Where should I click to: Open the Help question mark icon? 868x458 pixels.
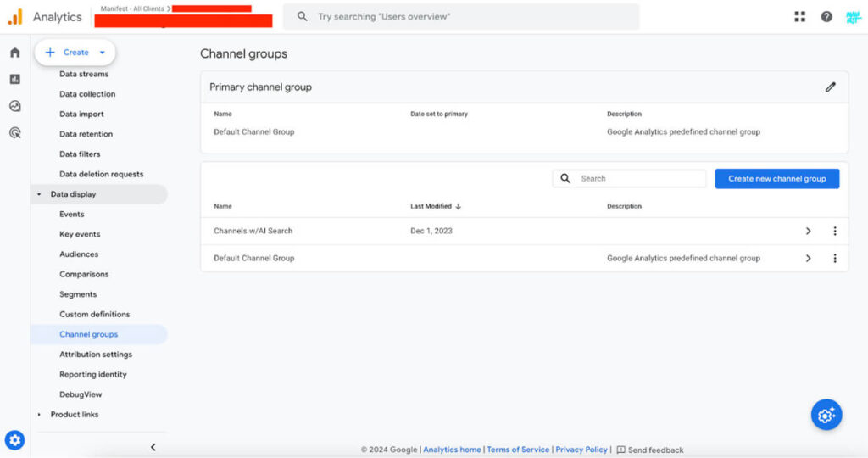point(826,17)
